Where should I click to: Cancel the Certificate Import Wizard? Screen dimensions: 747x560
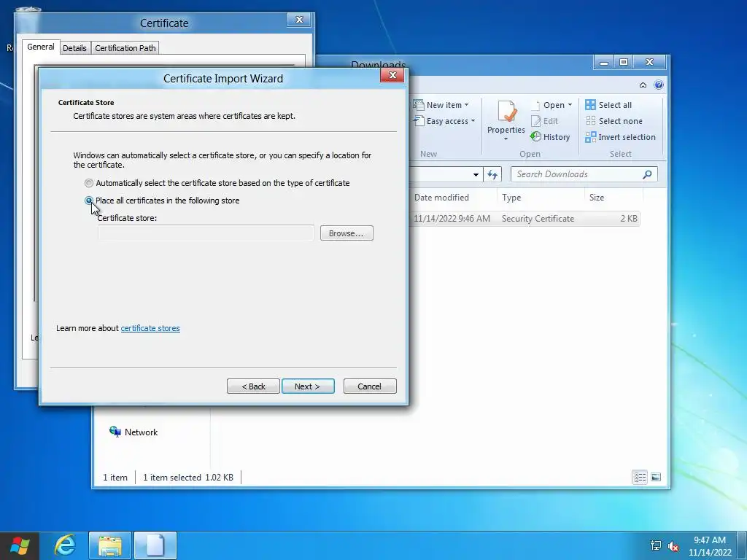370,386
